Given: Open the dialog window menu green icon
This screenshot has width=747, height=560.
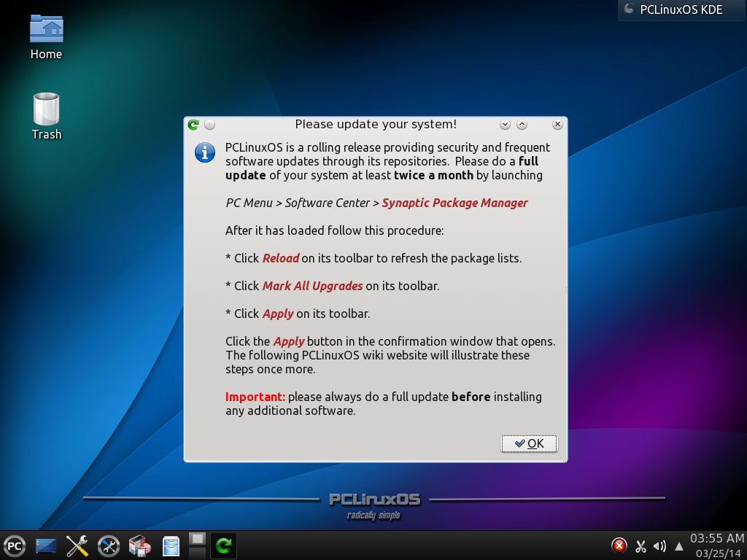Looking at the screenshot, I should click(x=193, y=125).
